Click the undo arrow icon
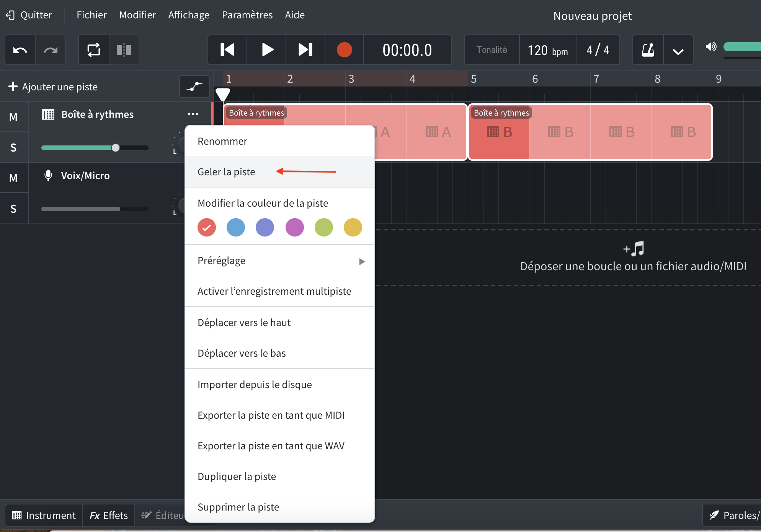This screenshot has height=532, width=761. tap(20, 50)
